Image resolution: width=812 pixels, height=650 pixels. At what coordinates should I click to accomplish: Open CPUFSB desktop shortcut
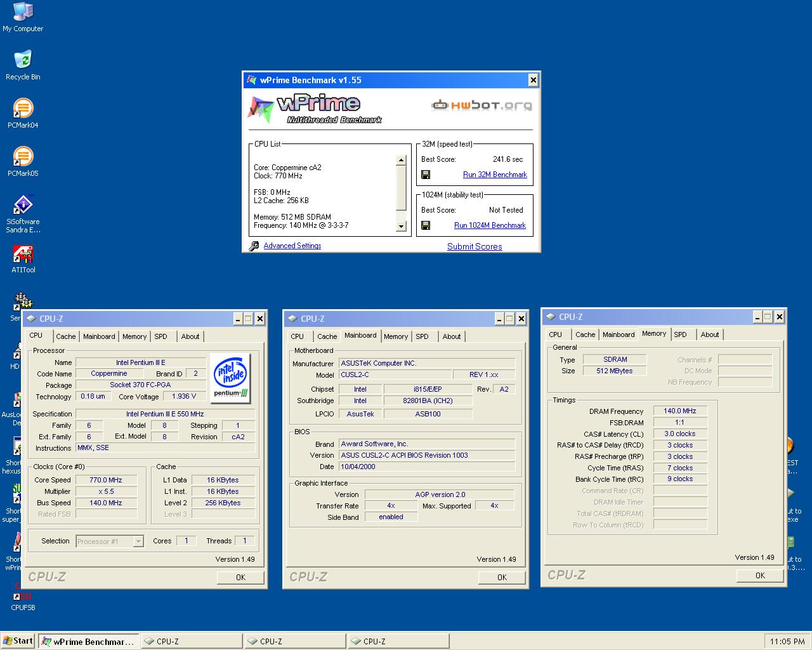click(23, 597)
